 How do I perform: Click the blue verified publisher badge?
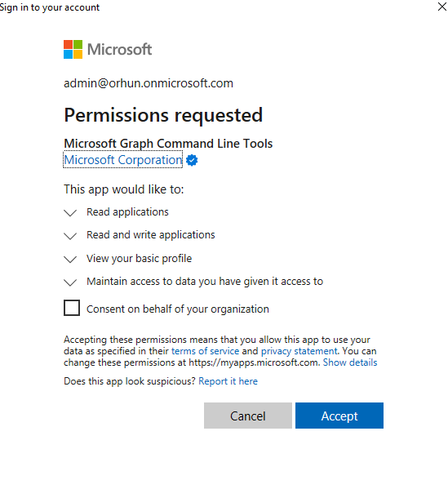(192, 160)
